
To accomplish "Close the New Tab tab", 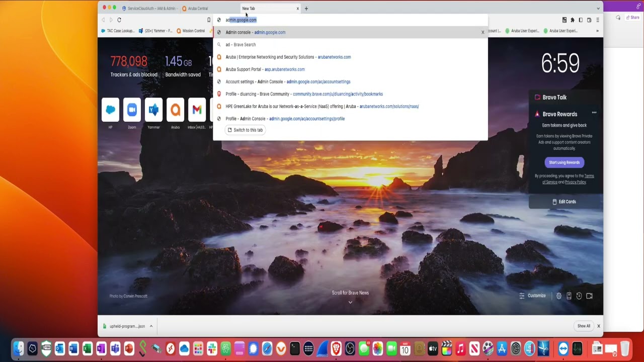I will coord(297,9).
